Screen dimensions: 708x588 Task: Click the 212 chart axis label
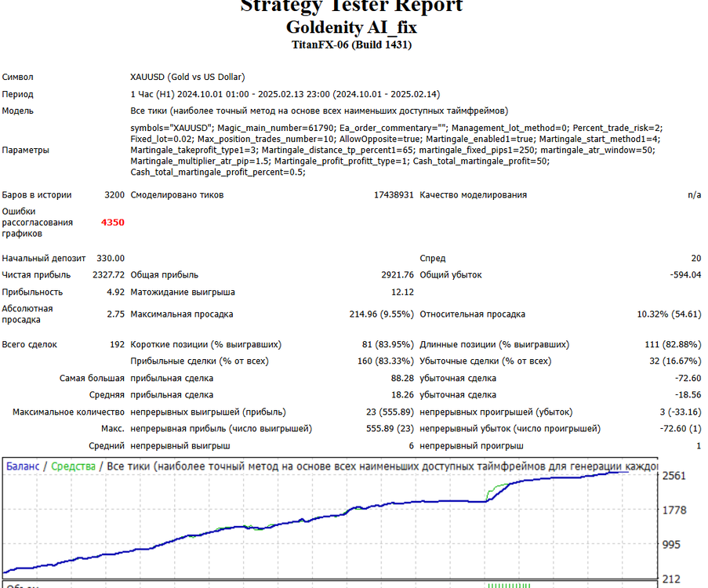pos(671,579)
